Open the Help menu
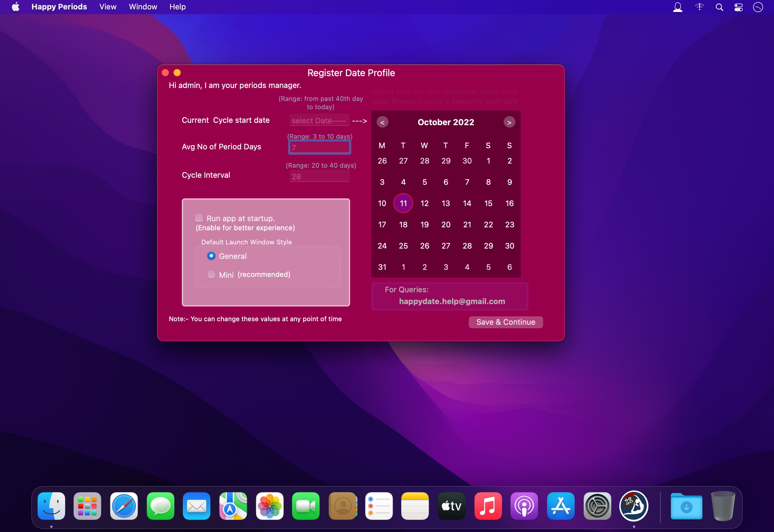 (177, 7)
